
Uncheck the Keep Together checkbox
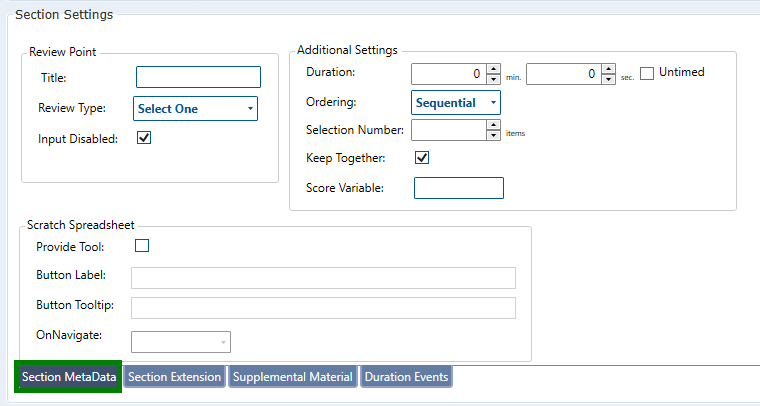(421, 158)
